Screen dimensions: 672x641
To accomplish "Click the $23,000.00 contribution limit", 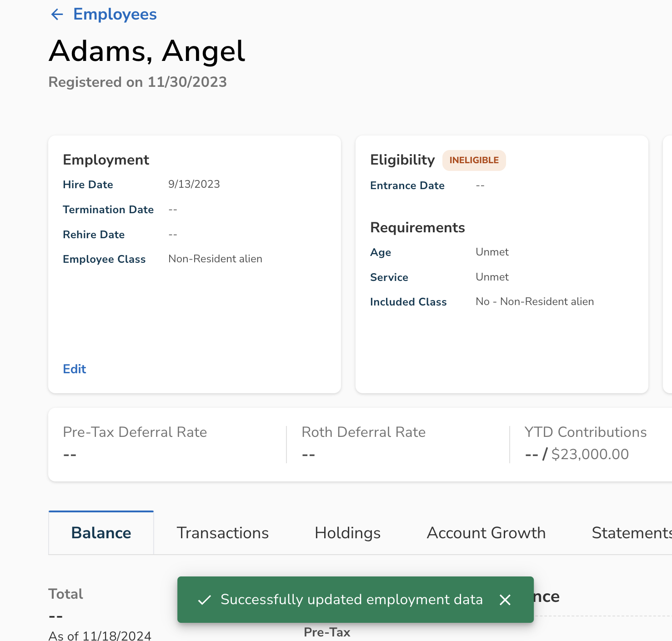I will [590, 454].
